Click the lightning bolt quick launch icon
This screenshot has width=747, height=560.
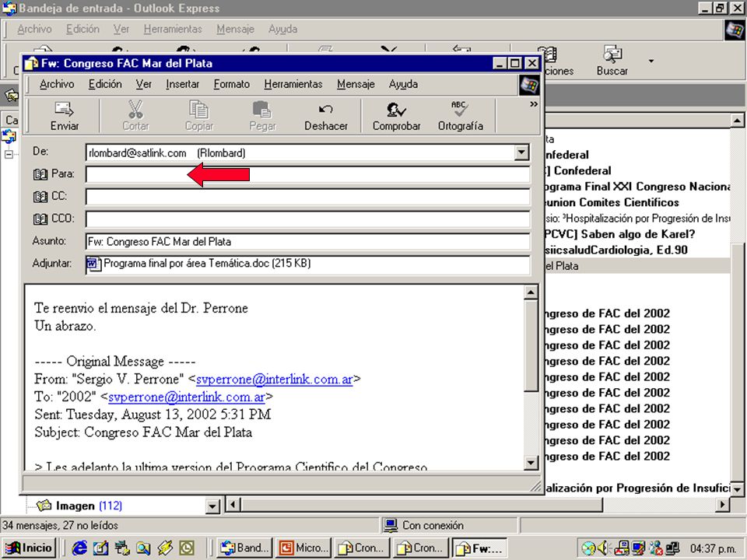(165, 548)
